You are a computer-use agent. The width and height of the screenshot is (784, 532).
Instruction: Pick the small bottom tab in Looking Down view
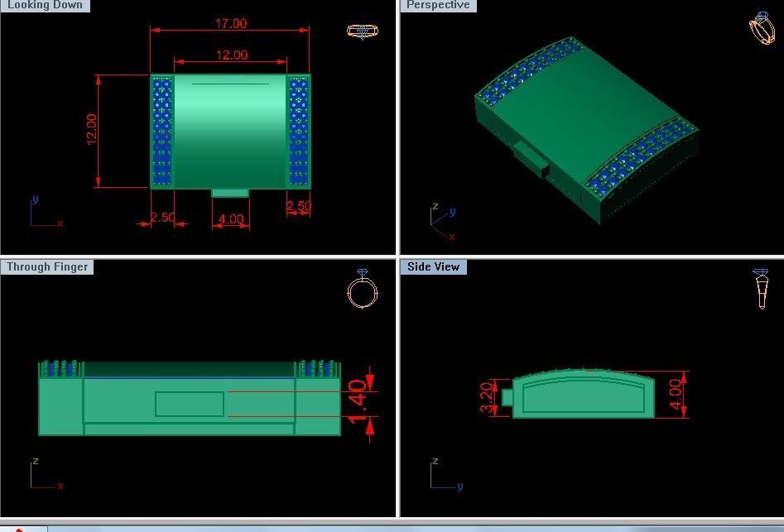(x=230, y=193)
